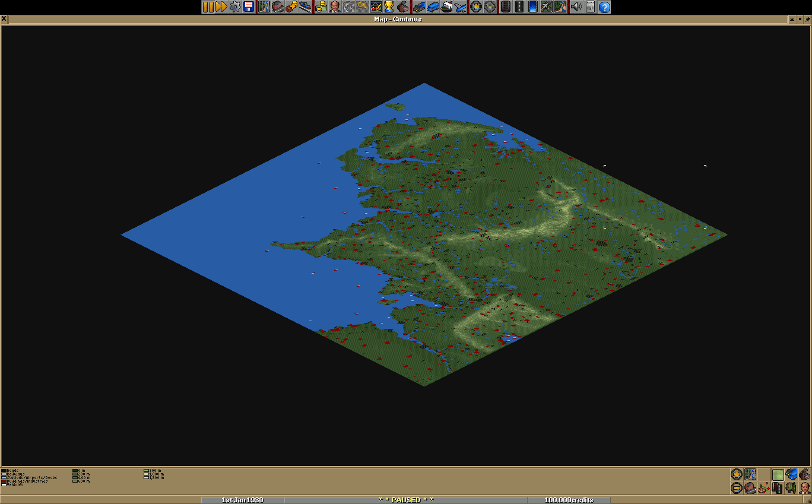Click the Stations/Airports/Docks legend entry

29,477
